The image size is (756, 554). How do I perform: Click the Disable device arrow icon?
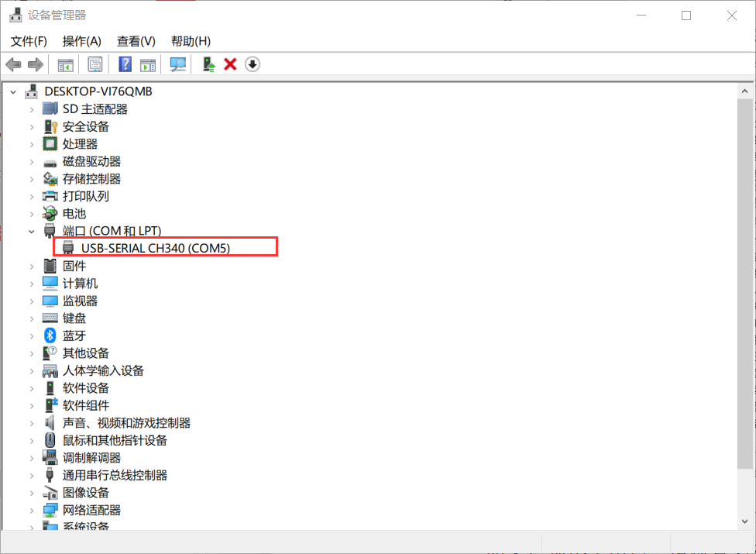point(252,64)
